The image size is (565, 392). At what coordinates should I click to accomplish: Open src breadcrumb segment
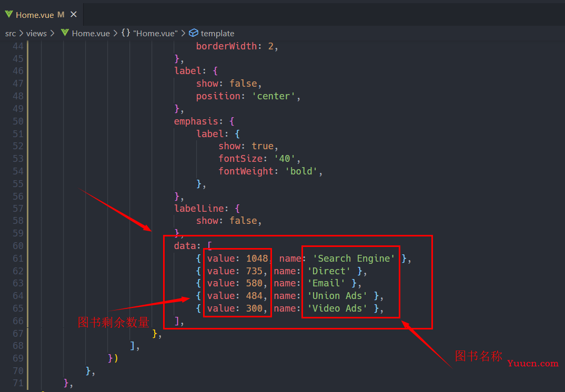click(11, 34)
